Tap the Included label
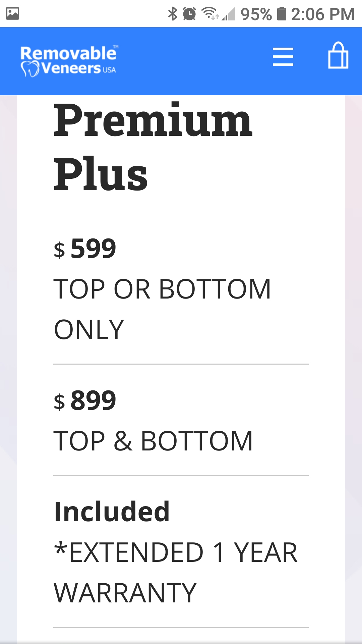The image size is (362, 644). pos(112,512)
